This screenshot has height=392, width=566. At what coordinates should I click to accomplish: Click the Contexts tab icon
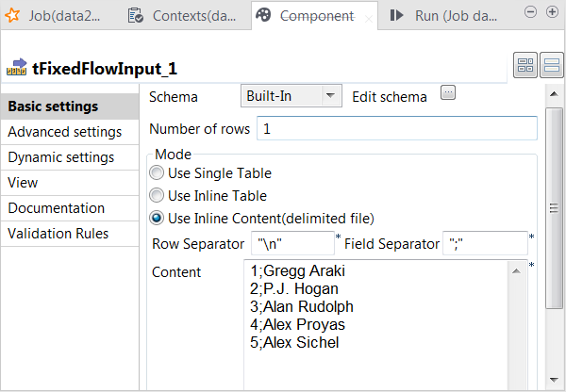click(x=136, y=15)
